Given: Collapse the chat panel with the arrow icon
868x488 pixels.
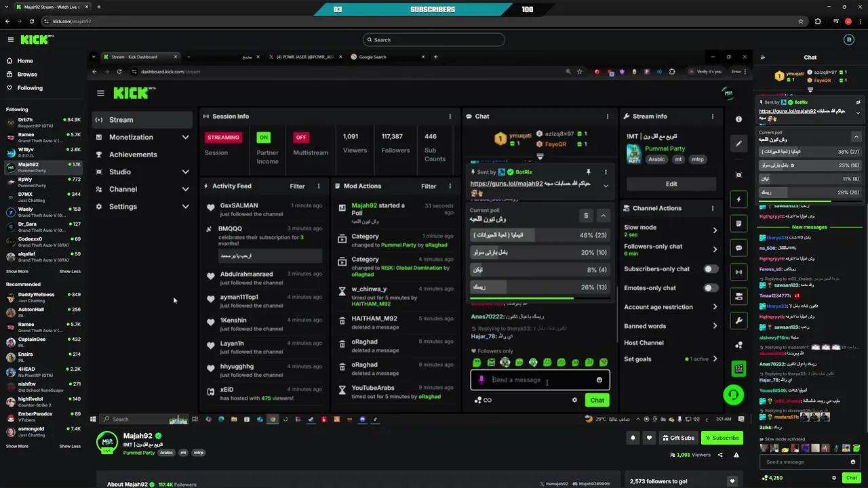Looking at the screenshot, I should [x=762, y=58].
